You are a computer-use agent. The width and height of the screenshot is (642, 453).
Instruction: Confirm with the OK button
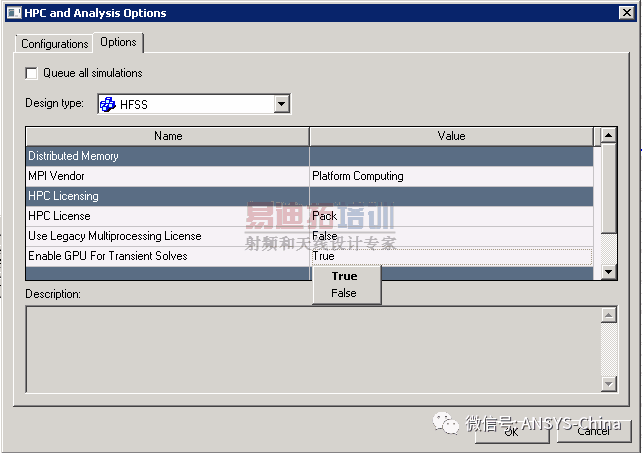click(511, 432)
